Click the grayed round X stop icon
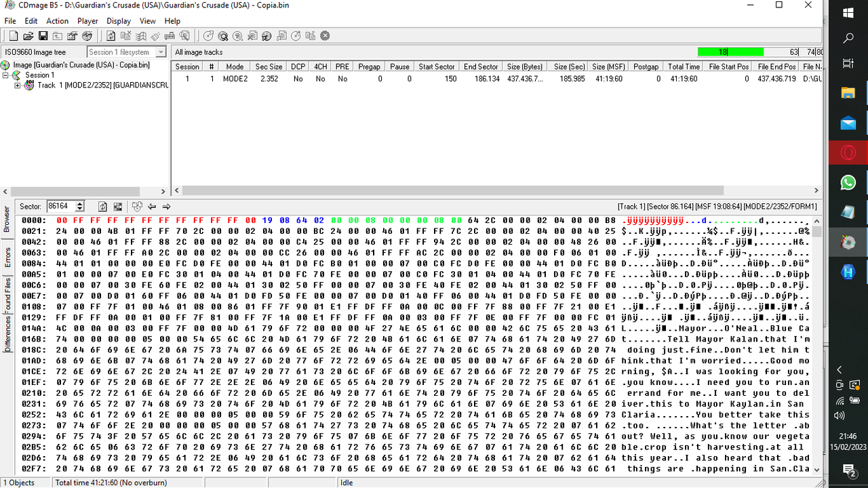The height and width of the screenshot is (488, 868). [x=325, y=36]
